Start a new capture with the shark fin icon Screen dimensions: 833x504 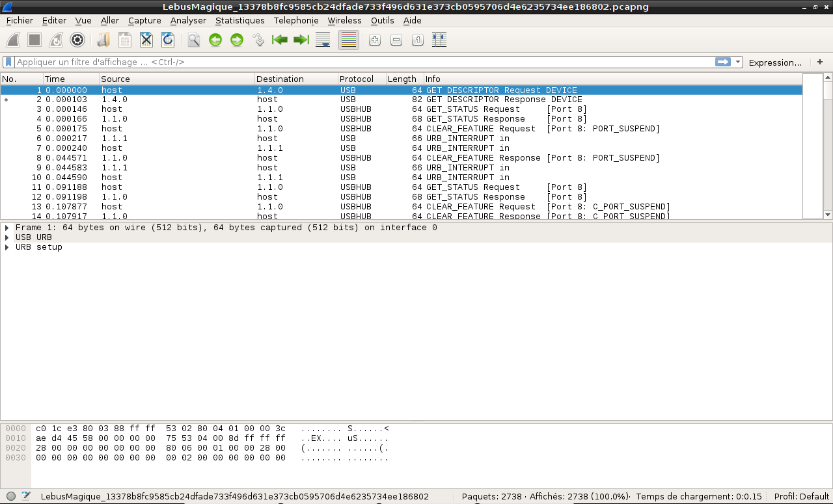pos(13,40)
